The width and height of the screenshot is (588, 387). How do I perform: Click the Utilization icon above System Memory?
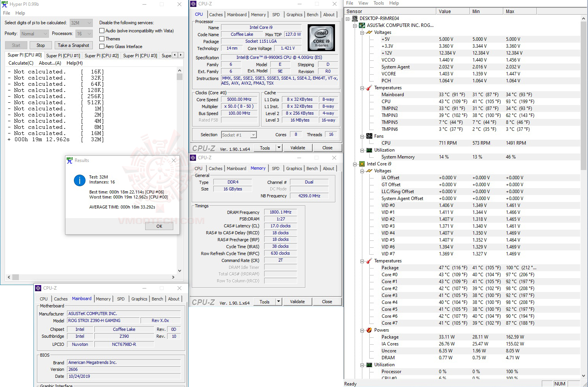click(369, 150)
